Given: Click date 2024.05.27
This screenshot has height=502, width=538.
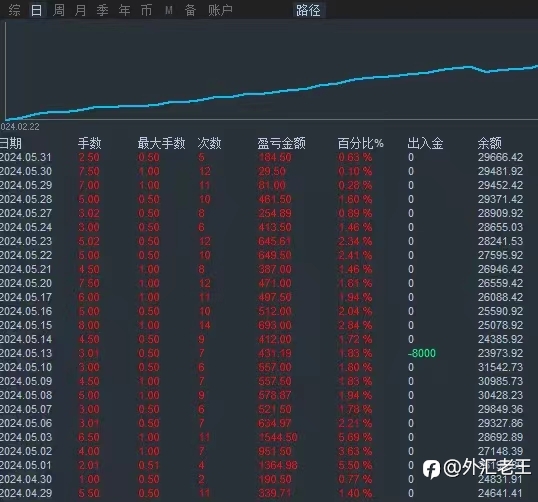Looking at the screenshot, I should [26, 213].
